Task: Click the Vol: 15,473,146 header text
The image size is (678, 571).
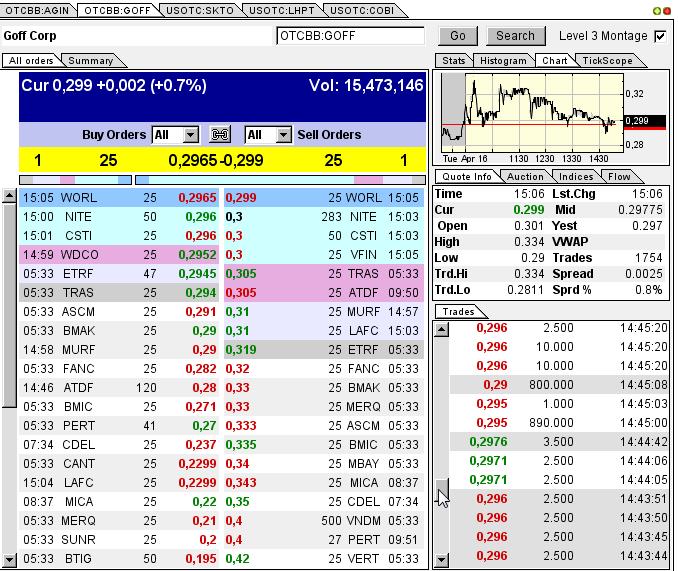Action: [x=366, y=86]
